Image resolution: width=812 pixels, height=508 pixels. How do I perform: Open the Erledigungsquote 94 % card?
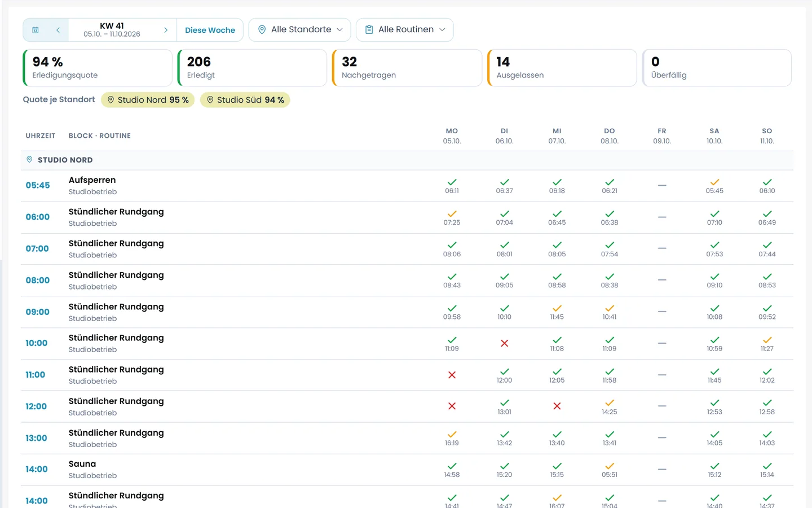[x=98, y=68]
